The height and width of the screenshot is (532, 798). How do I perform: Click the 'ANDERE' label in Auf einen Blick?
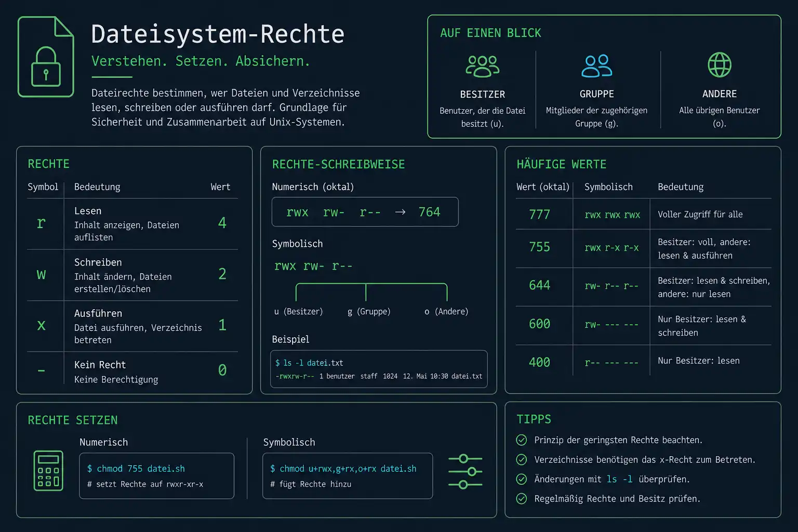click(x=720, y=94)
